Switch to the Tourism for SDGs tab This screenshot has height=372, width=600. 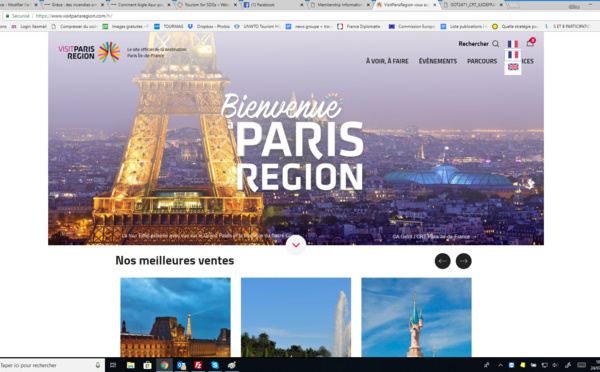tap(207, 5)
